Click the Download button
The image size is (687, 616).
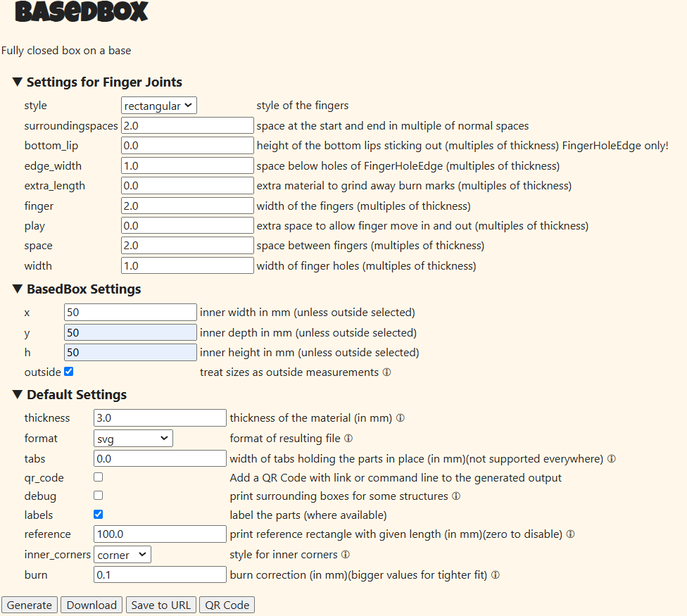click(x=92, y=605)
